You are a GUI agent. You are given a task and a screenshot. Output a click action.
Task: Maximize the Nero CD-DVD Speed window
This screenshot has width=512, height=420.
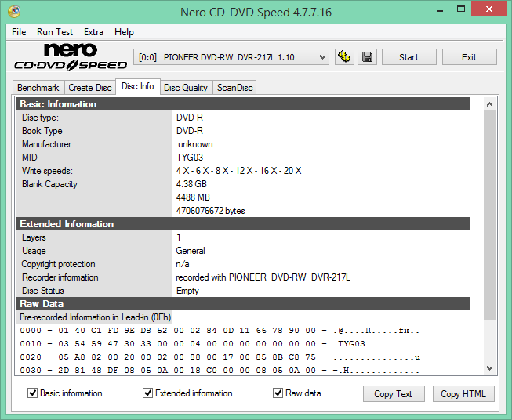[x=461, y=9]
